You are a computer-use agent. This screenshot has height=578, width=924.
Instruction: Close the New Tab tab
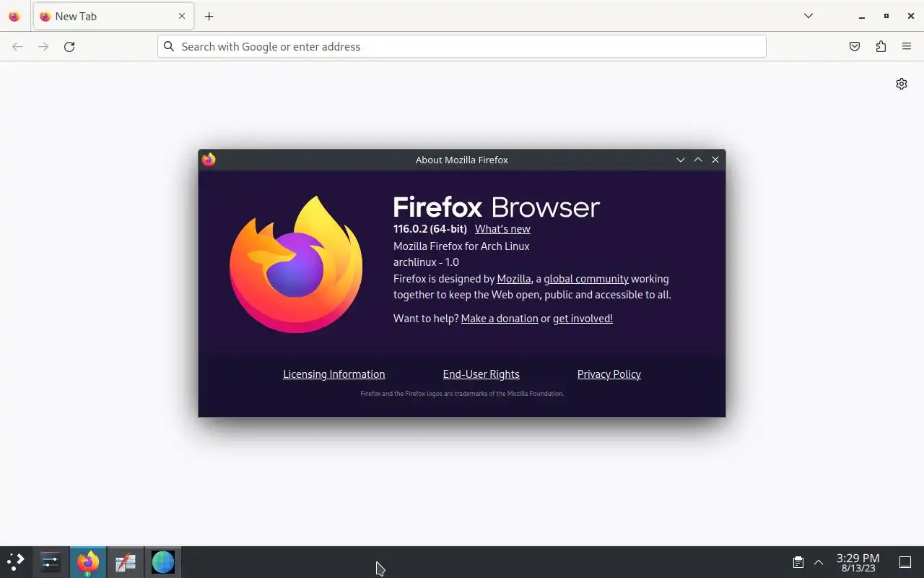(182, 16)
